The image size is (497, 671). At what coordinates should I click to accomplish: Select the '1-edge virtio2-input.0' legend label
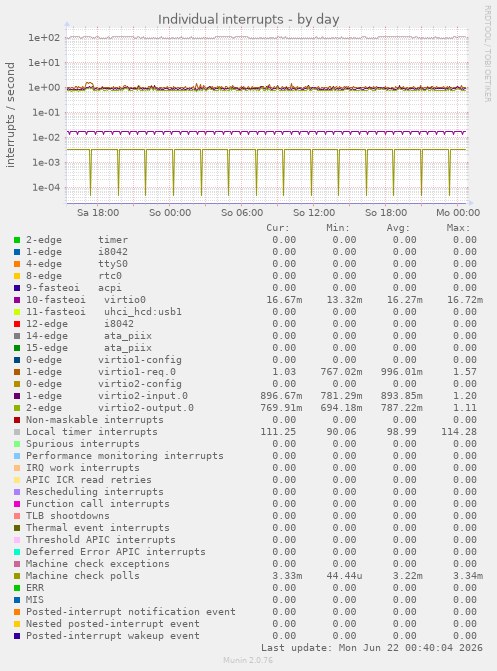click(107, 396)
